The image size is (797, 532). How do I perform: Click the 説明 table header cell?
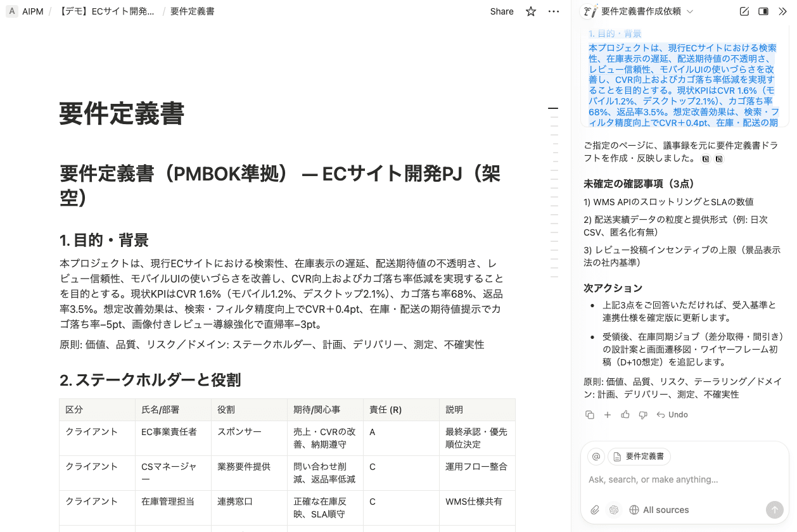[478, 410]
